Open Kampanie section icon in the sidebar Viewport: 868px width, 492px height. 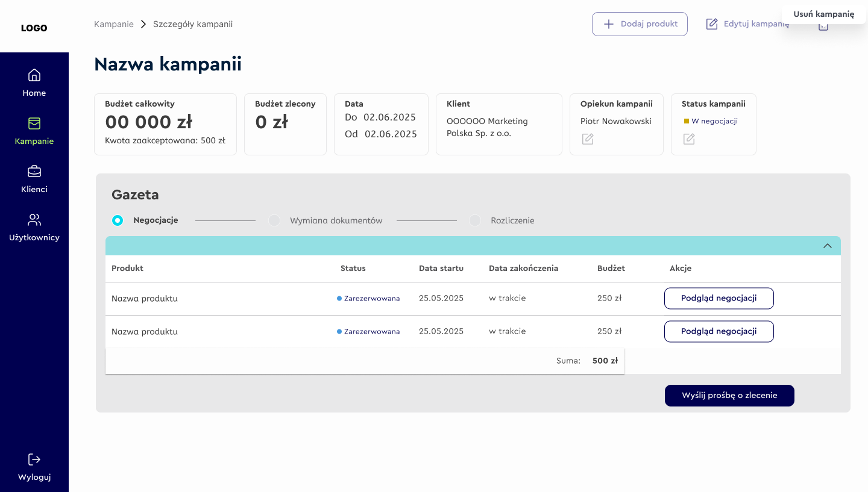[x=34, y=123]
